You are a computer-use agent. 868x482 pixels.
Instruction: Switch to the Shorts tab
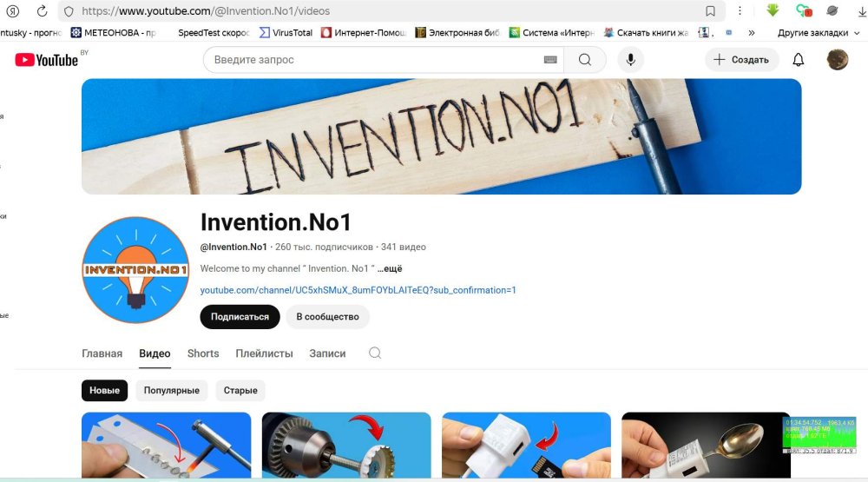point(203,353)
